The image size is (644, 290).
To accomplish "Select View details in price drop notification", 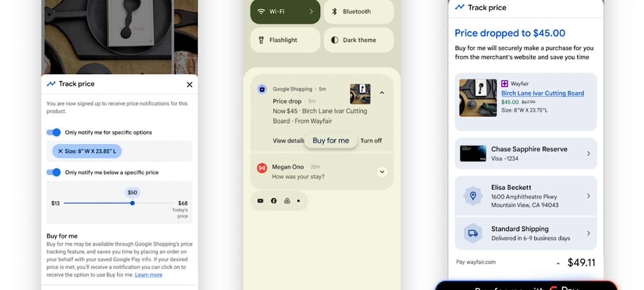I will [x=288, y=141].
